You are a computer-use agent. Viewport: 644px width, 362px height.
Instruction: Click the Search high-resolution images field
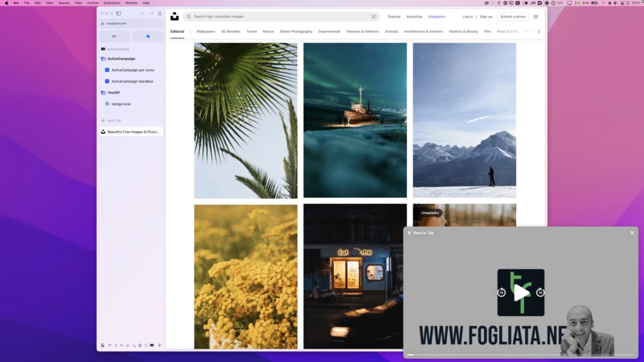click(280, 17)
